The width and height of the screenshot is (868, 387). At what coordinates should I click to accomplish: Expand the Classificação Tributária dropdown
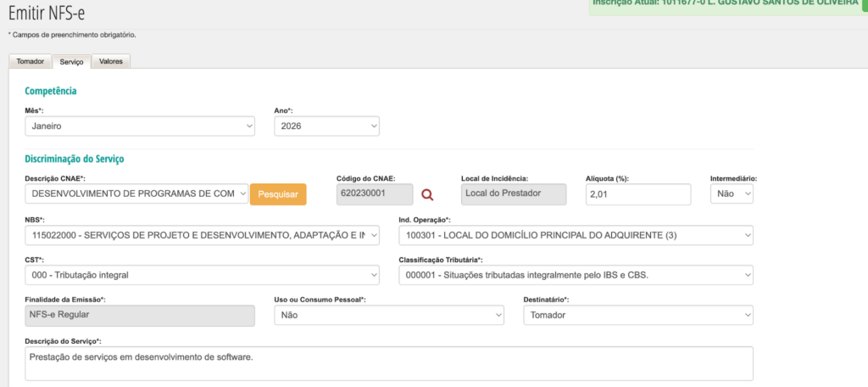576,275
